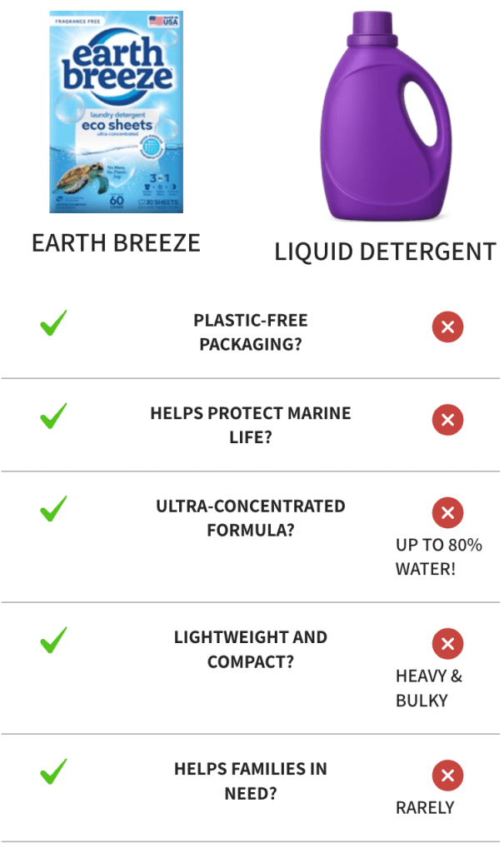The image size is (504, 853).
Task: Click the red X above Up To 80% Water
Action: pyautogui.click(x=447, y=511)
